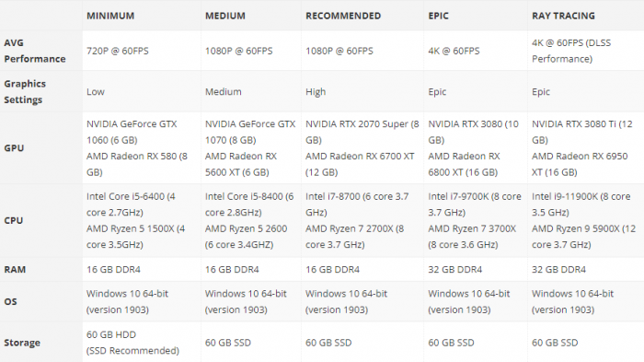Click the EPIC column header

[x=438, y=16]
